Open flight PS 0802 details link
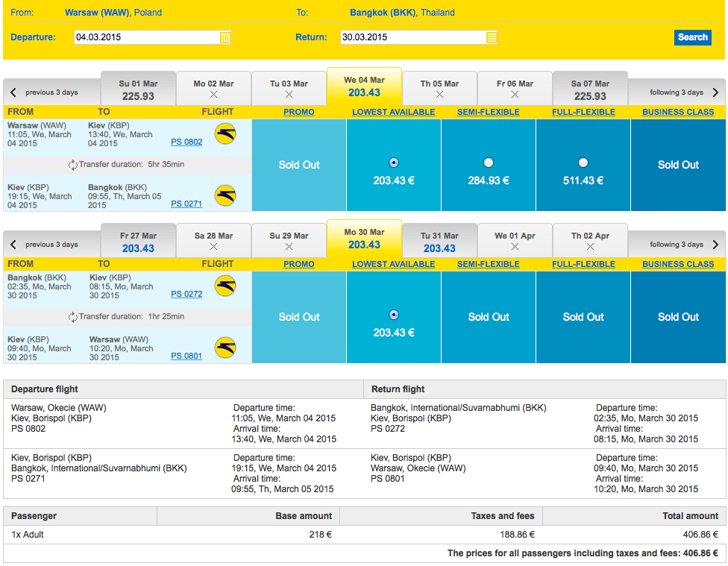The width and height of the screenshot is (728, 566). pyautogui.click(x=186, y=142)
